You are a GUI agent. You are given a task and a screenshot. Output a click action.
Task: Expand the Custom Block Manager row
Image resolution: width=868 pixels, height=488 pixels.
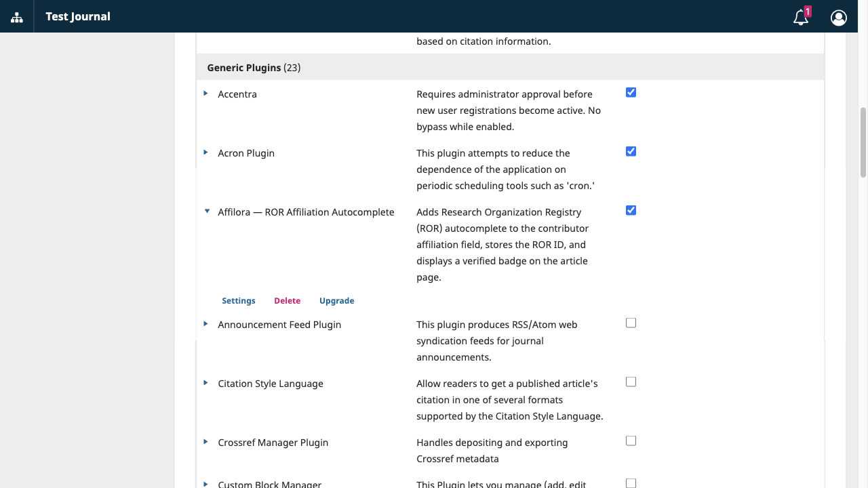[205, 484]
